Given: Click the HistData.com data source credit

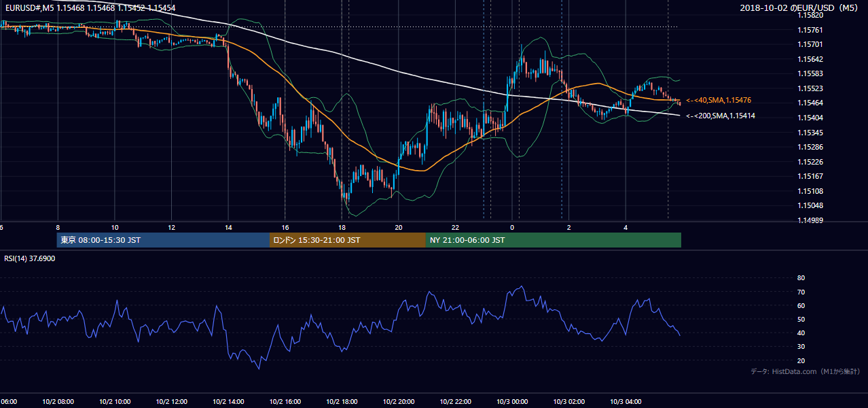Looking at the screenshot, I should click(806, 371).
